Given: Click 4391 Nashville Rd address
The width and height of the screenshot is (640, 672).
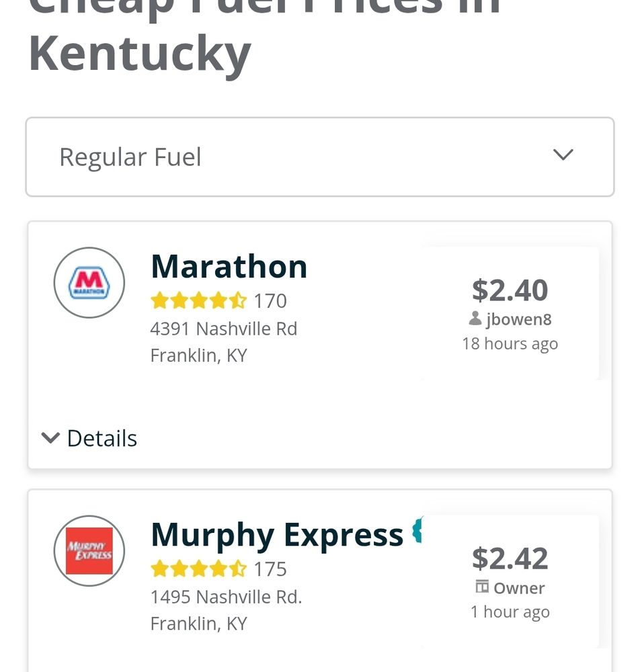Looking at the screenshot, I should coord(224,329).
